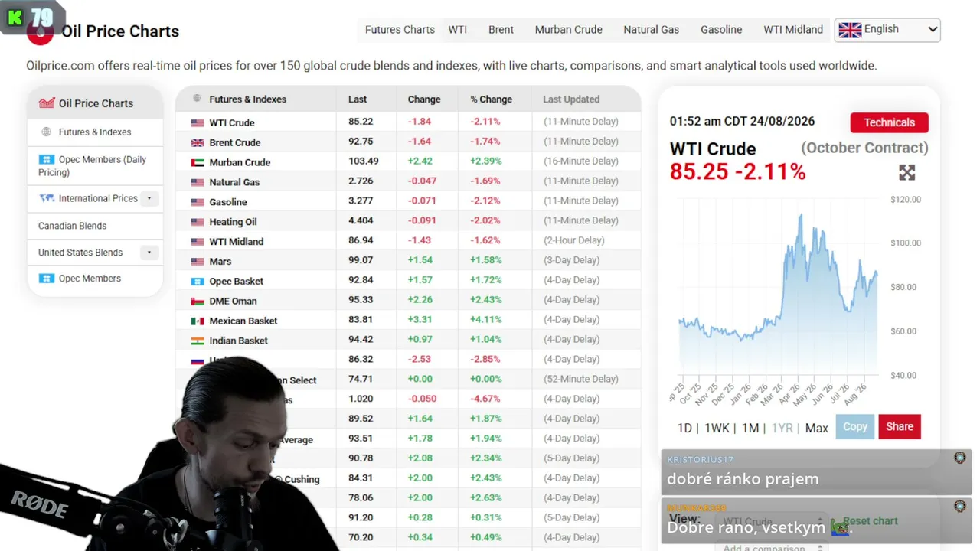The height and width of the screenshot is (551, 980).
Task: Click the badge icon on the 'Dobre rano, vsetkym' message
Action: pyautogui.click(x=960, y=507)
